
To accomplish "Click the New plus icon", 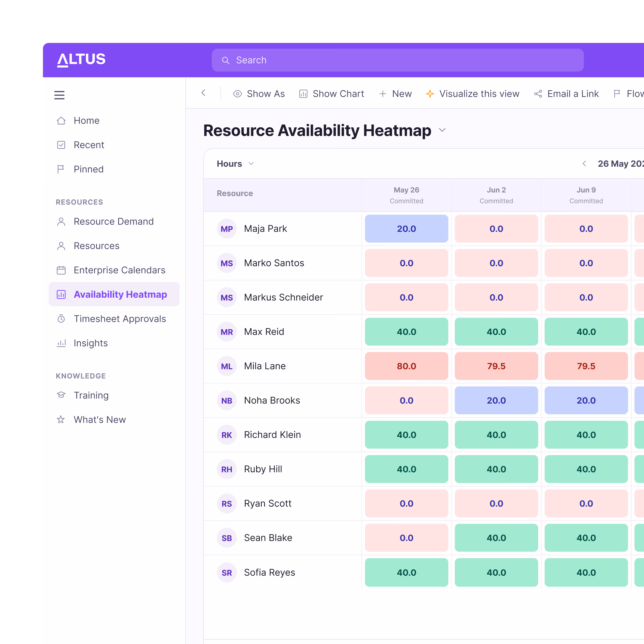I will 383,94.
